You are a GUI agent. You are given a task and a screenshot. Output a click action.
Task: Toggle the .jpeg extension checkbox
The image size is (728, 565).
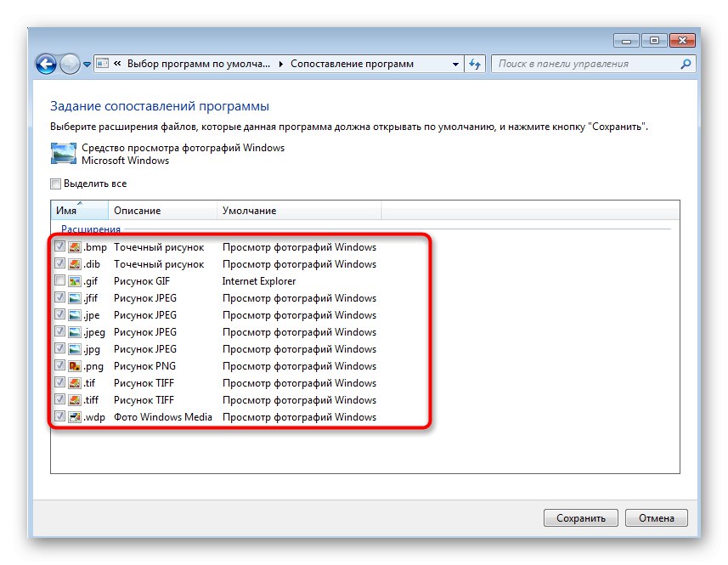(59, 331)
